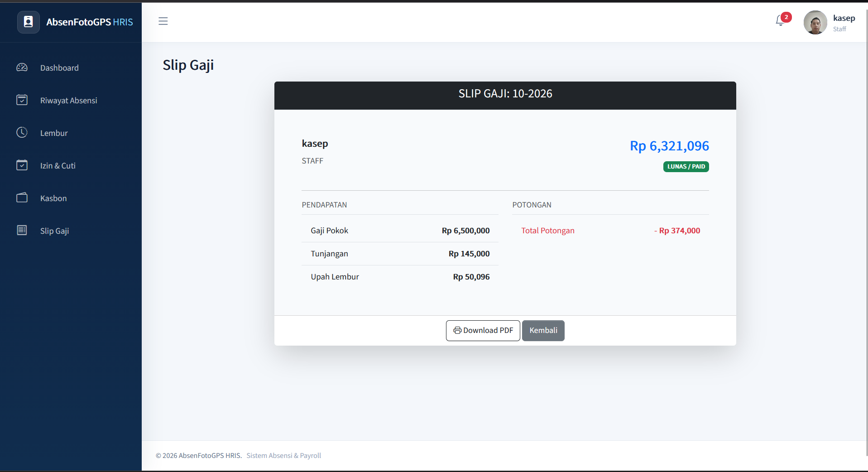Click the Staff role under username

coord(839,29)
